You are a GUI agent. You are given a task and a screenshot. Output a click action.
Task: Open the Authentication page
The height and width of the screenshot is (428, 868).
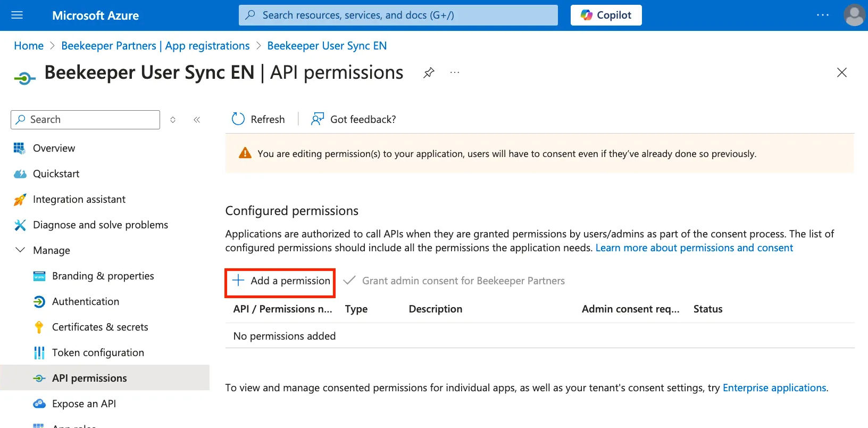pyautogui.click(x=86, y=301)
